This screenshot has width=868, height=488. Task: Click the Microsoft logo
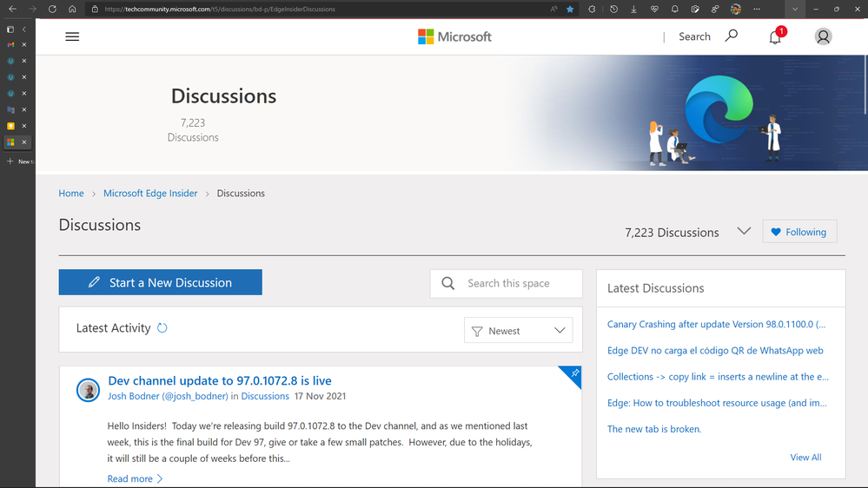pos(454,36)
